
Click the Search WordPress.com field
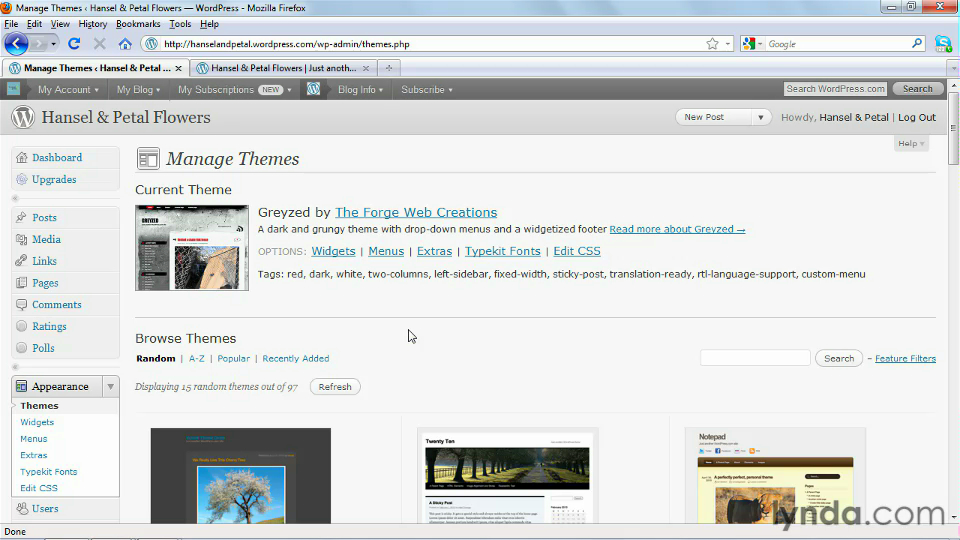[x=835, y=89]
